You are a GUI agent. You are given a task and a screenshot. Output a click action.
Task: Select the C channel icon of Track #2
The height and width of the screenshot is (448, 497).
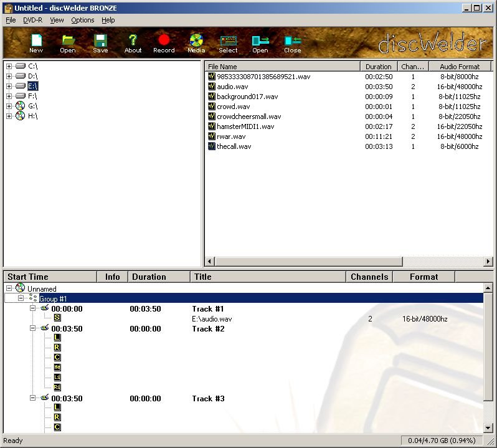[57, 357]
